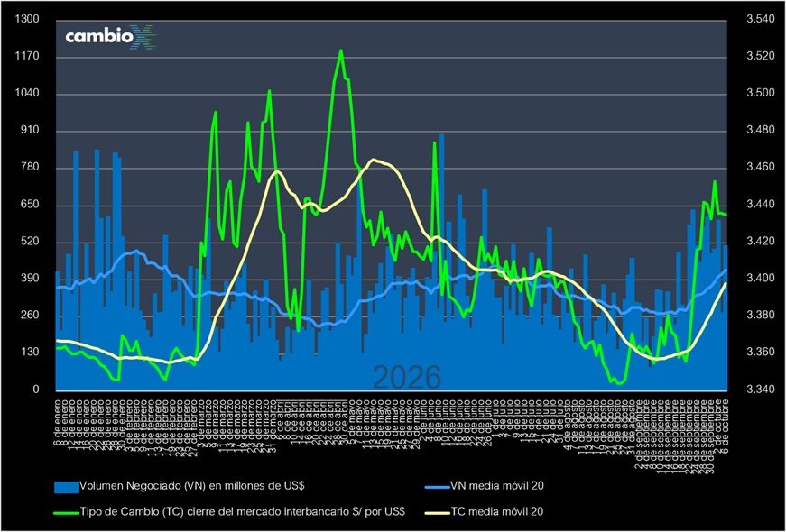Click the legend text 'Volumen Negociado (VN) en millones de US$'
The width and height of the screenshot is (786, 532).
[192, 486]
